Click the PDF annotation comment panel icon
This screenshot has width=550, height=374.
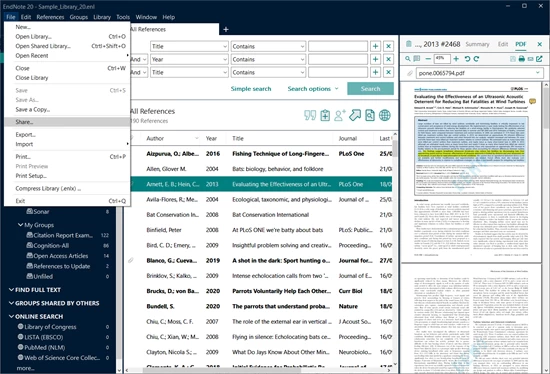(417, 59)
